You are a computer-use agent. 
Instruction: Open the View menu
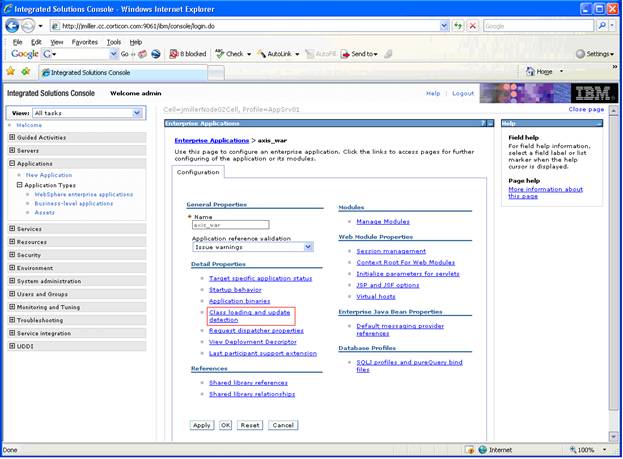tap(56, 42)
